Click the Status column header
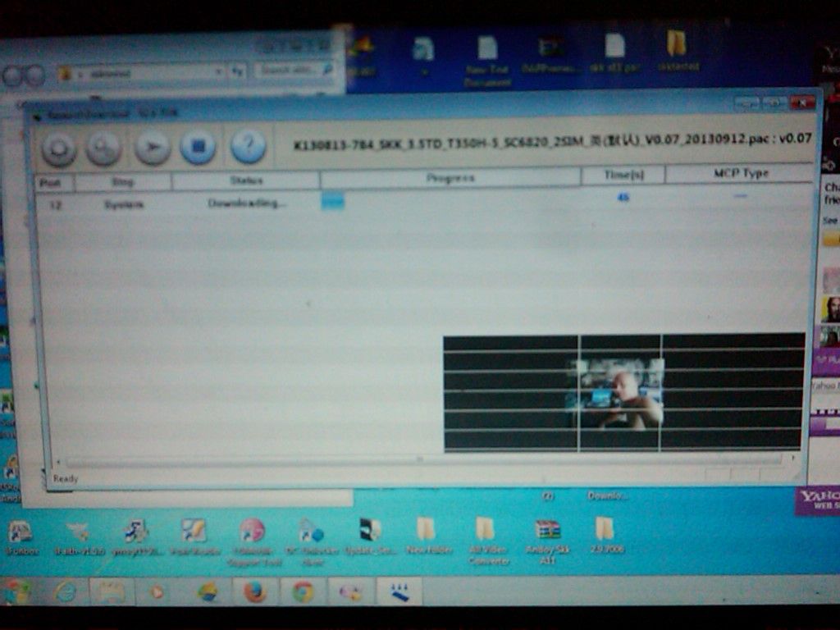Viewport: 840px width, 630px height. tap(246, 180)
